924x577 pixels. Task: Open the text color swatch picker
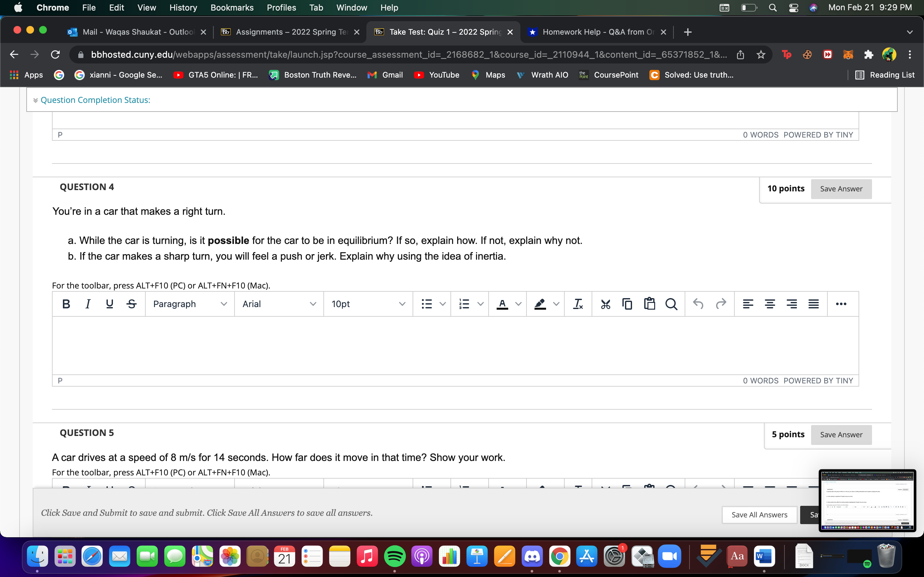[502, 304]
